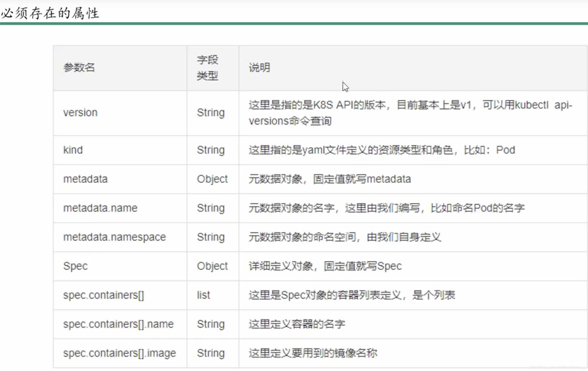This screenshot has height=371, width=588.
Task: Click the metadata.name parameter cell
Action: pos(100,208)
